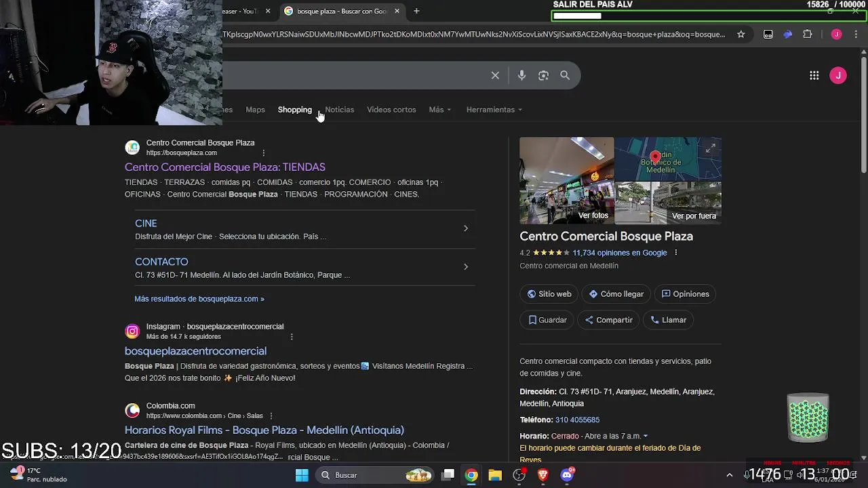Open the weather widget showing 17°C
Viewport: 868px width, 488px height.
(x=39, y=474)
